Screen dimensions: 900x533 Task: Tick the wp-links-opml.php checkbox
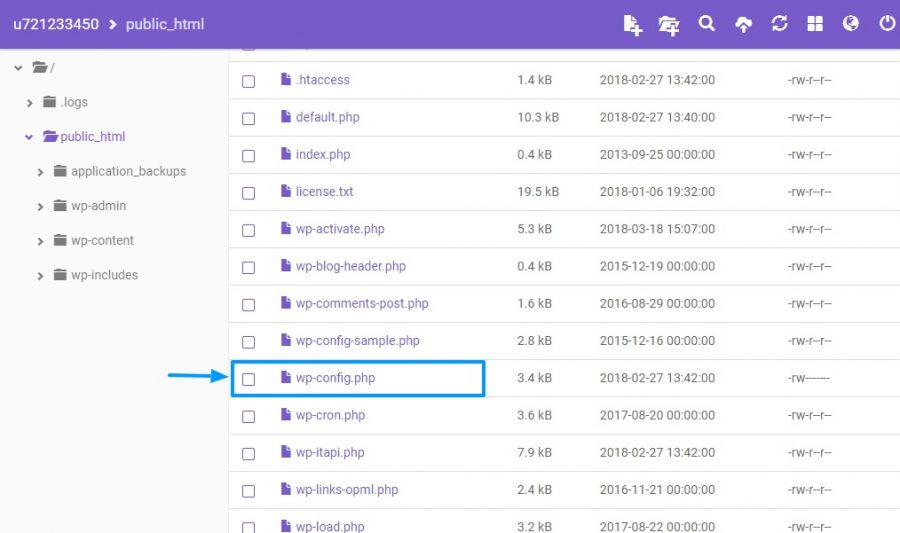click(249, 492)
